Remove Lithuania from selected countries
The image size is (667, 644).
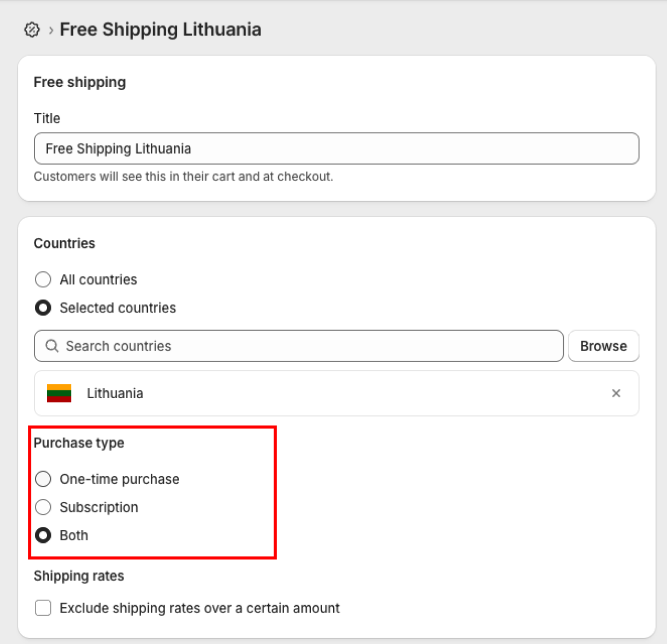point(616,394)
